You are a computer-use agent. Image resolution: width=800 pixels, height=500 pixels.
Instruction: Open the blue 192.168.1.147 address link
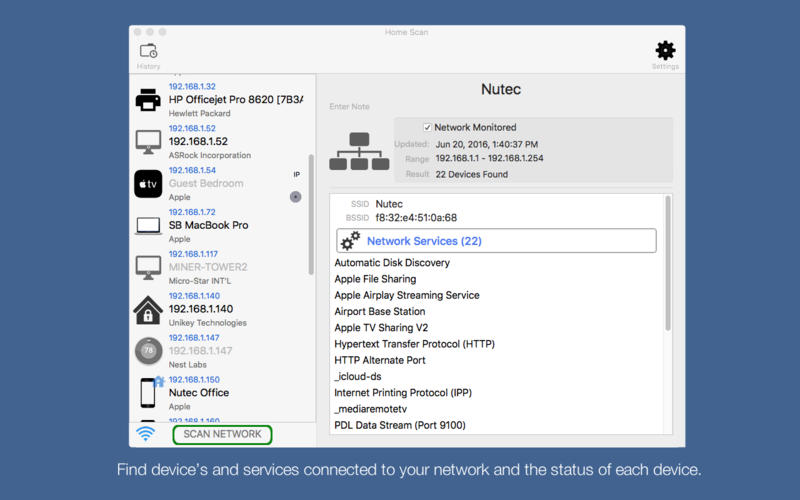point(194,337)
